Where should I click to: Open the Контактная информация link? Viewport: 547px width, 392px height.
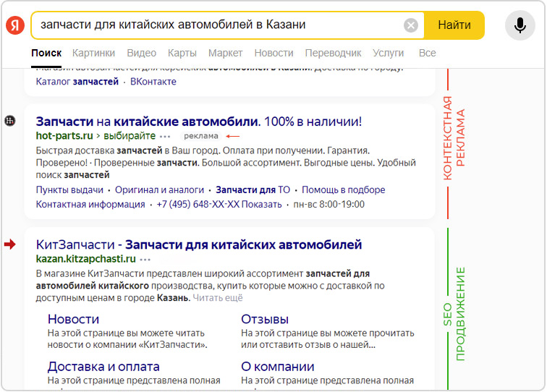pos(90,205)
